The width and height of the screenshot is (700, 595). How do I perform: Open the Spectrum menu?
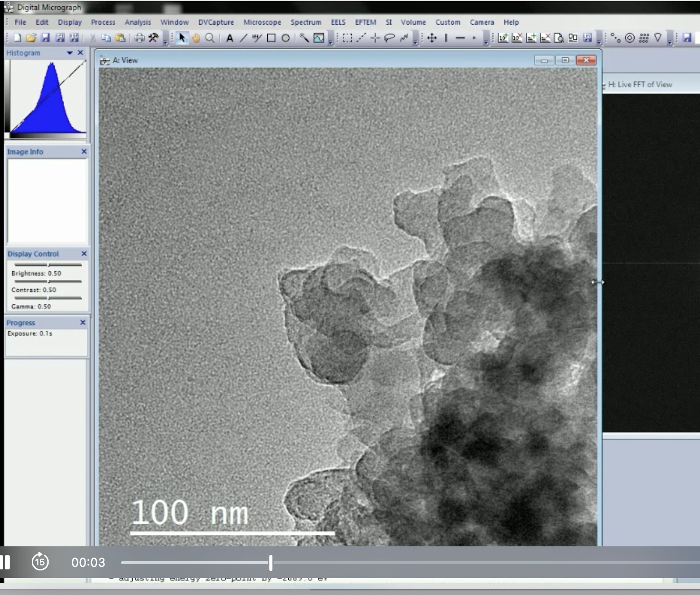coord(306,22)
